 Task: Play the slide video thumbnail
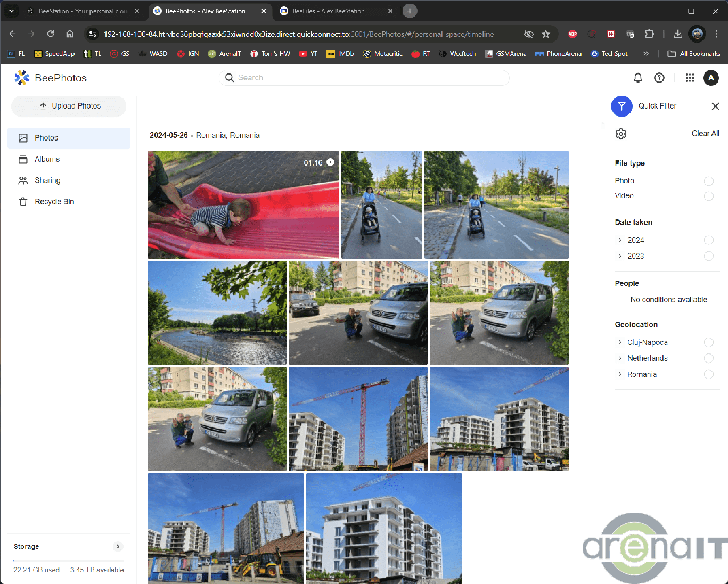coord(243,205)
